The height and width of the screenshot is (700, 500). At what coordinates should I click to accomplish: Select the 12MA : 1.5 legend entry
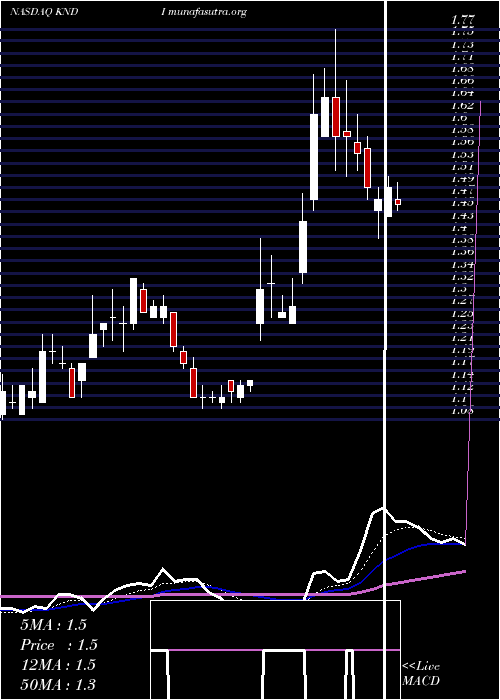(58, 665)
